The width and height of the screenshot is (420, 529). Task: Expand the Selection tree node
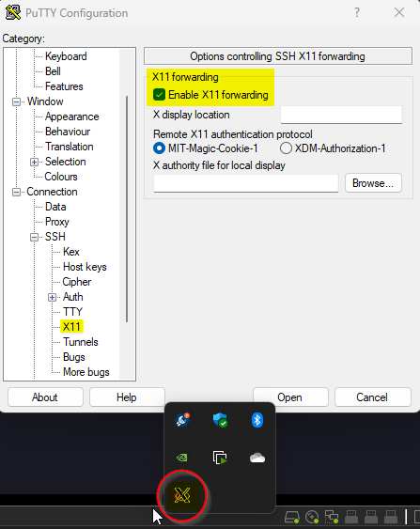click(x=34, y=162)
